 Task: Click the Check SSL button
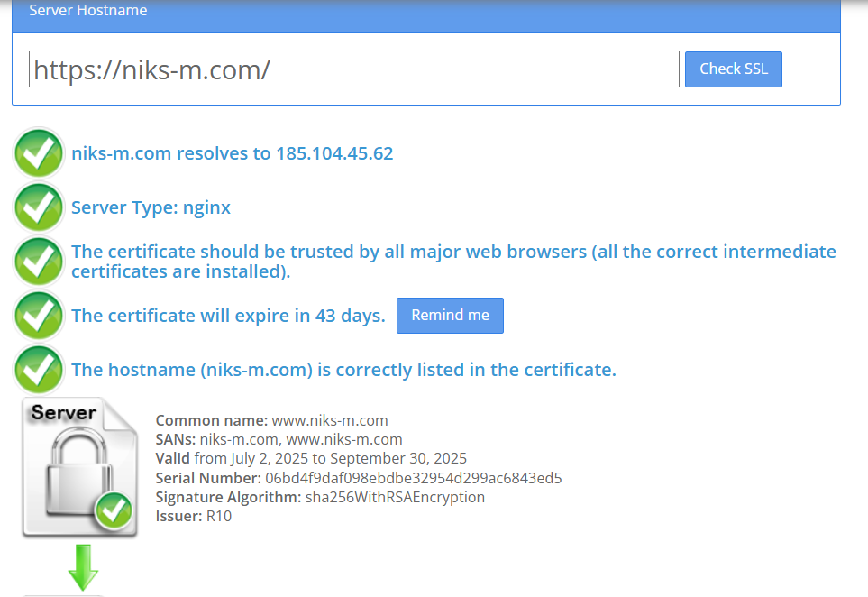[733, 69]
